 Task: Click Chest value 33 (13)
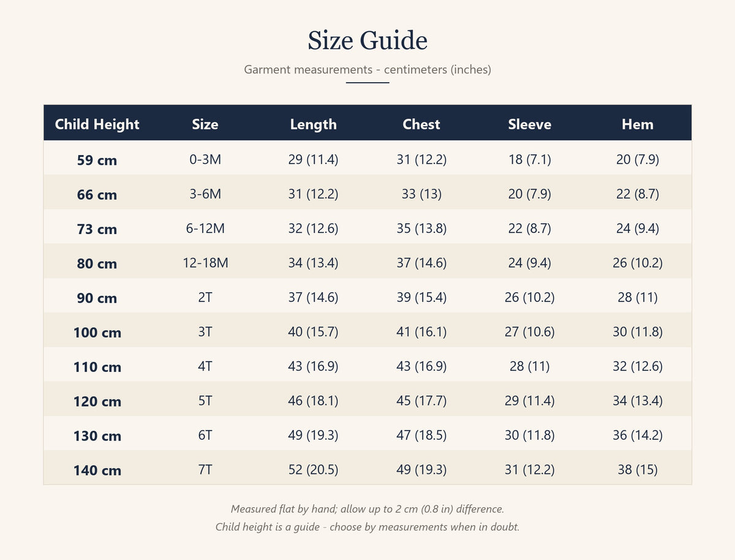pyautogui.click(x=421, y=194)
